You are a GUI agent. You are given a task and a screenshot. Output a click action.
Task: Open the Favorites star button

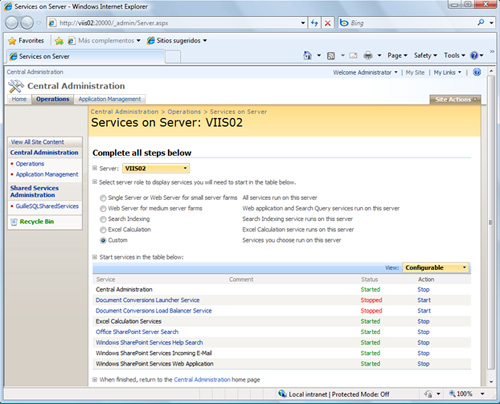(x=26, y=41)
